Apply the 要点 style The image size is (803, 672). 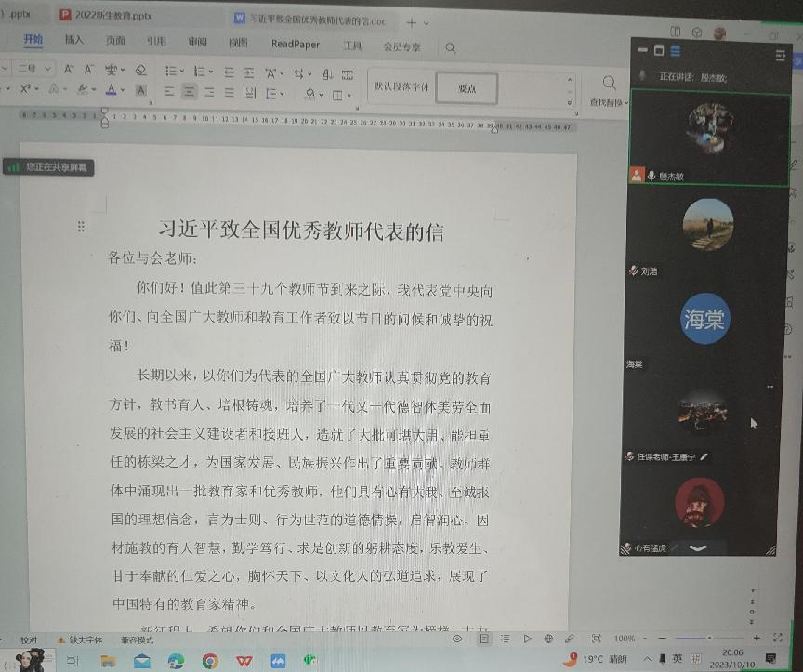click(467, 88)
